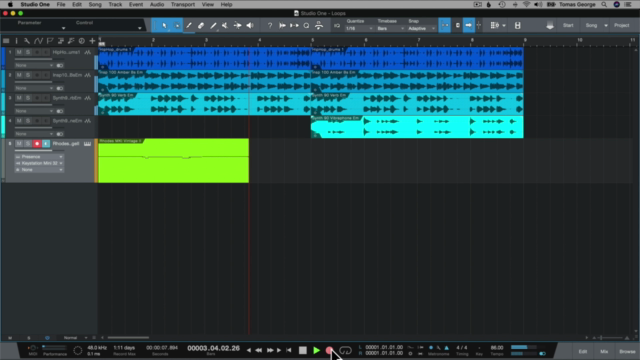Viewport: 640px width, 360px height.
Task: Click the wrench options icon
Action: pyautogui.click(x=27, y=41)
